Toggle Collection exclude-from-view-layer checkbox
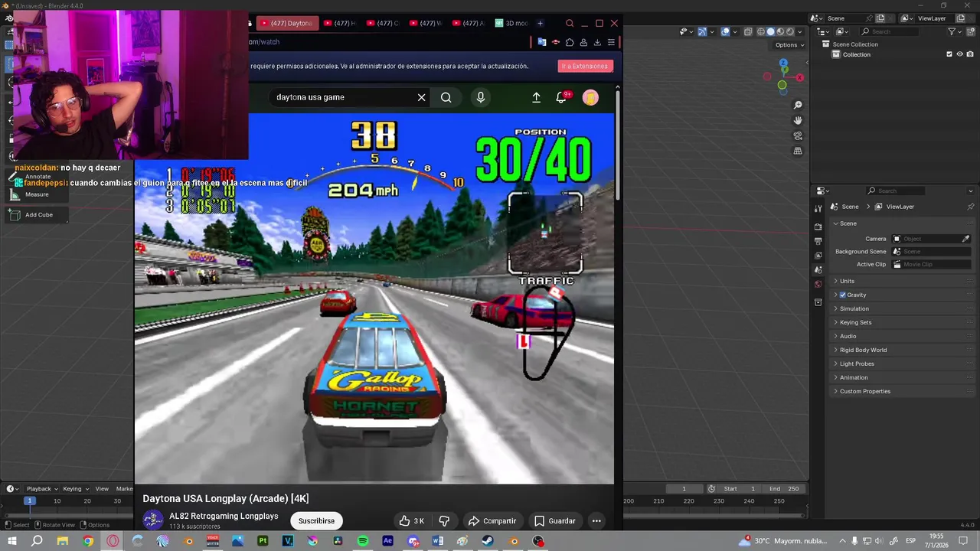Image resolution: width=980 pixels, height=551 pixels. (949, 54)
